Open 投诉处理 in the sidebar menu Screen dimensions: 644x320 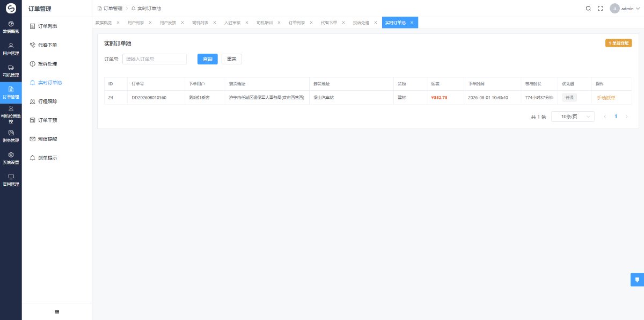(57, 63)
